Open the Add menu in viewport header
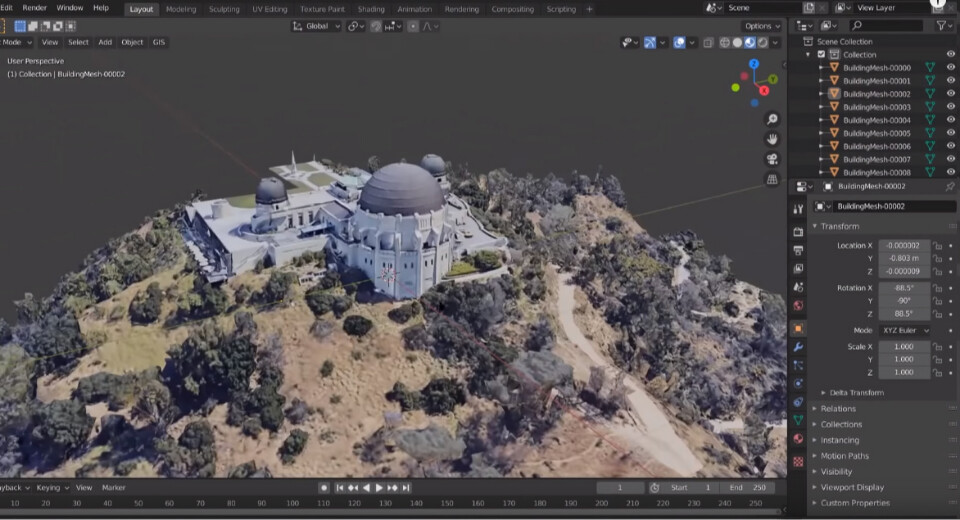Viewport: 960px width, 520px height. (105, 42)
